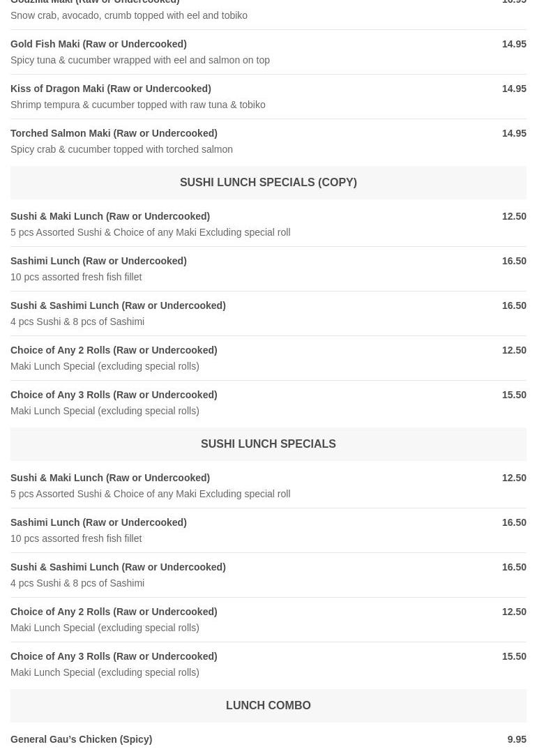Select the Gold Fish Maki menu item
537x756 pixels.
98,44
